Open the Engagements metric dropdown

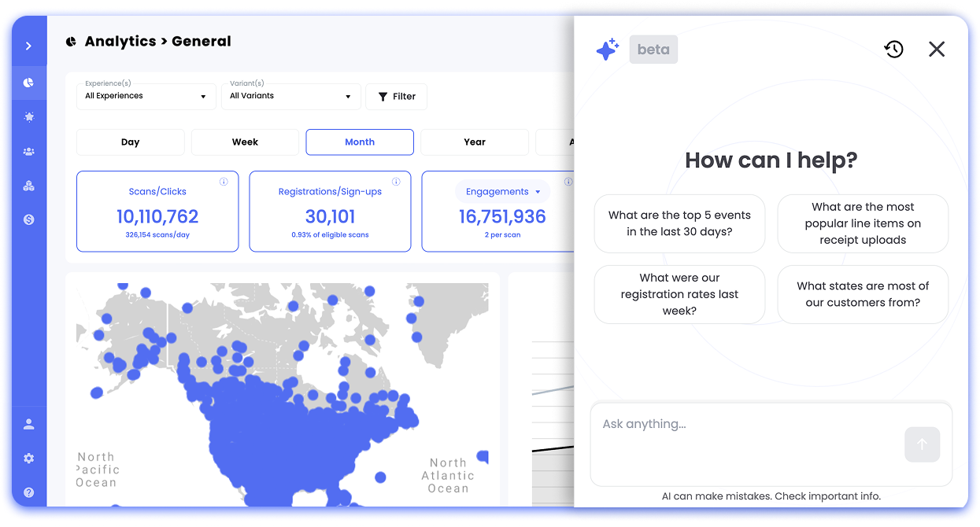coord(503,191)
